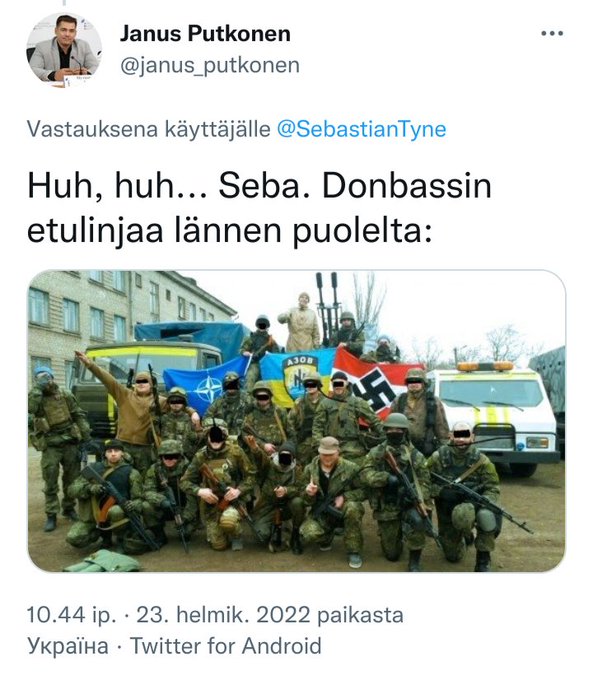This screenshot has width=593, height=680.
Task: Open the 'Україна' location link
Action: tap(68, 646)
